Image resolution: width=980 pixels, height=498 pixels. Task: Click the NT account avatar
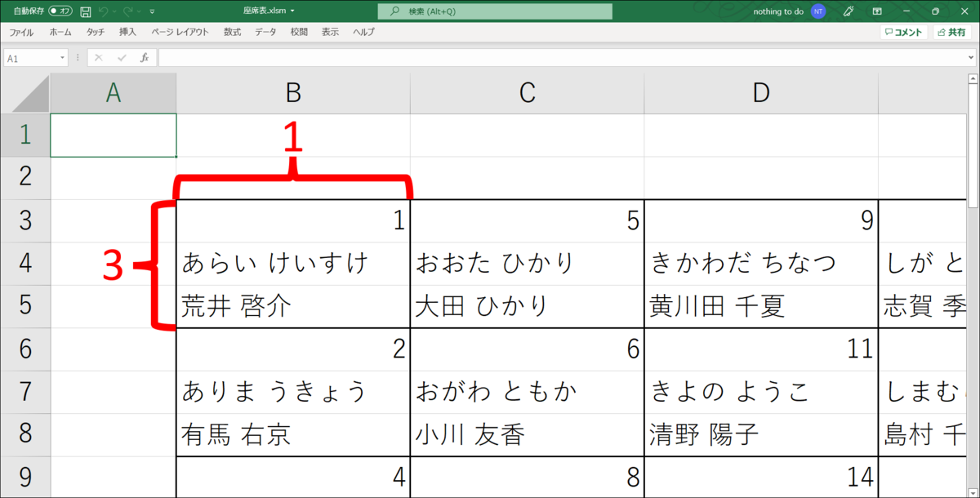[x=818, y=11]
